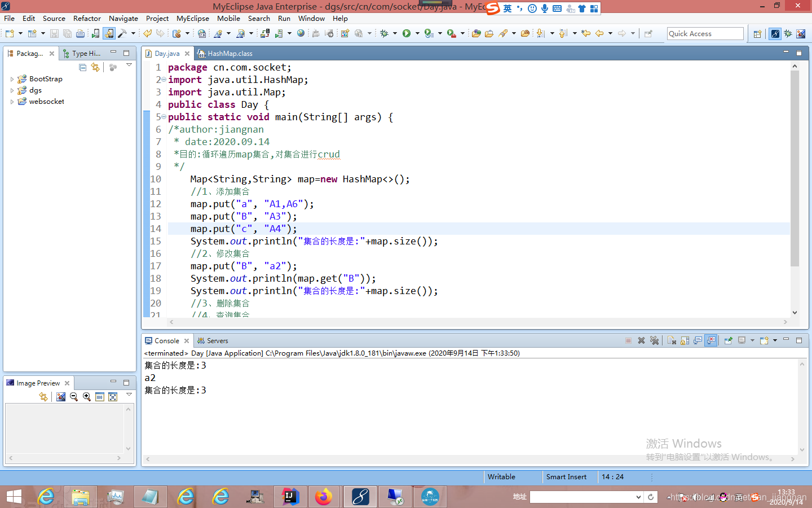The image size is (812, 508).
Task: Close the Console view tab
Action: (187, 341)
